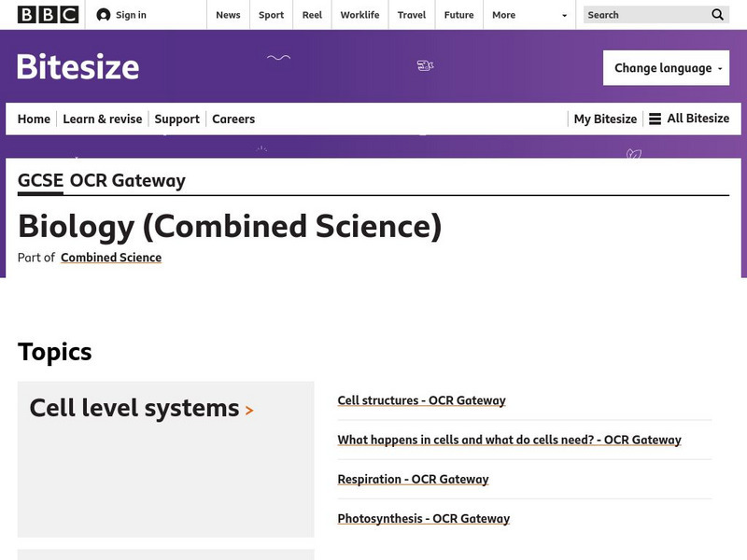Open Cell level systems topic heading
747x560 pixels.
click(x=134, y=408)
